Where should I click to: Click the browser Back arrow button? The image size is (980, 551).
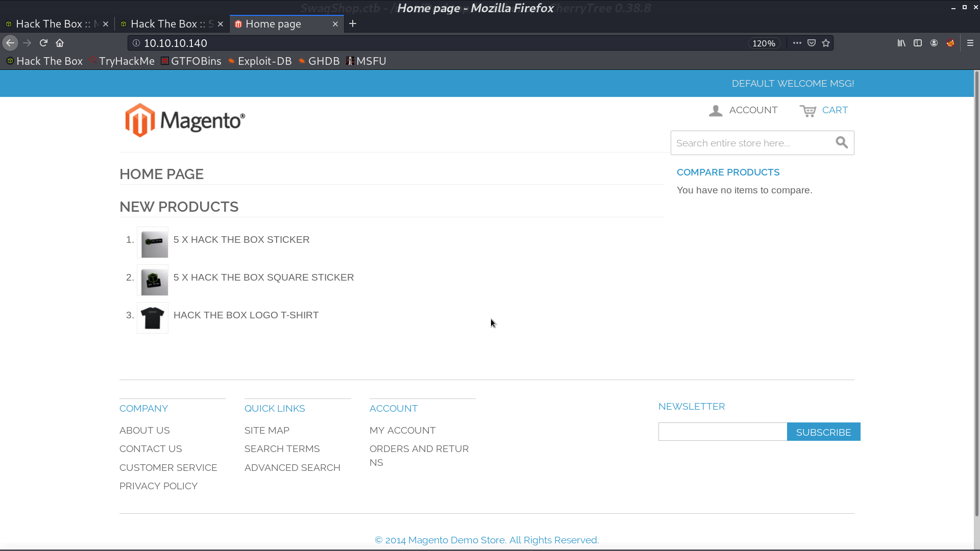[x=10, y=43]
